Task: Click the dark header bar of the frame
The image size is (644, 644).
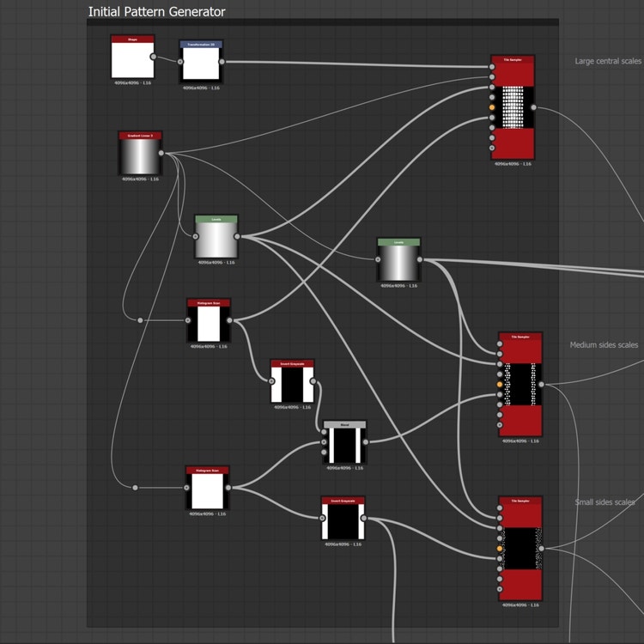Action: coord(322,22)
